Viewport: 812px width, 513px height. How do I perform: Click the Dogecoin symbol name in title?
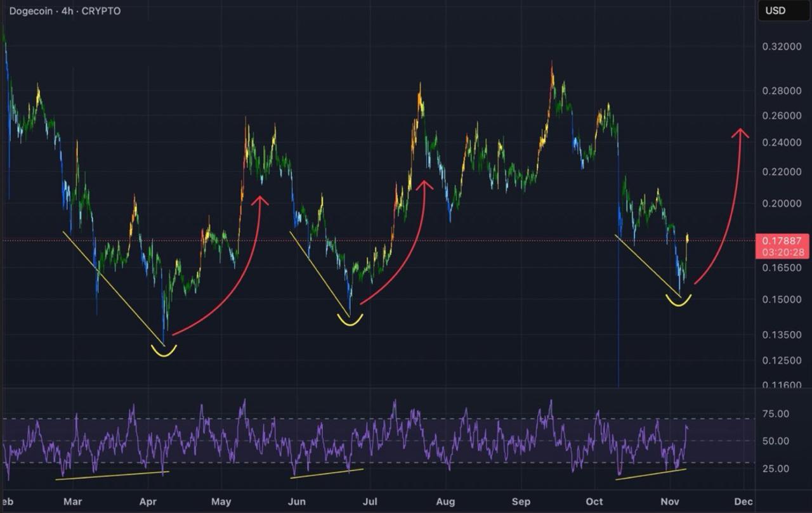pyautogui.click(x=32, y=11)
